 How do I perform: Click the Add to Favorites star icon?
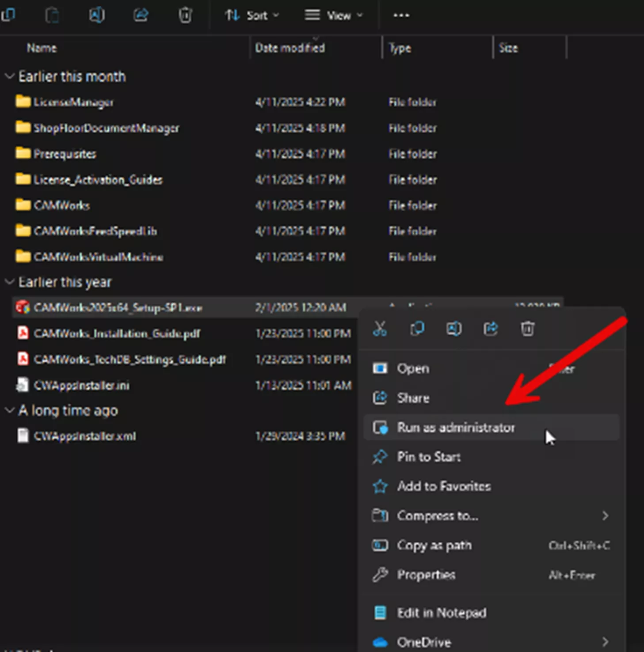(x=380, y=486)
